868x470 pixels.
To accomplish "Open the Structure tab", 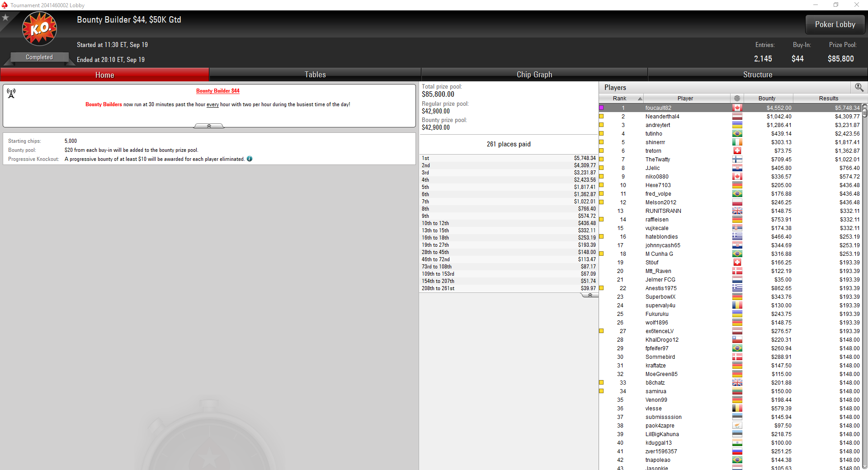I will (x=758, y=75).
